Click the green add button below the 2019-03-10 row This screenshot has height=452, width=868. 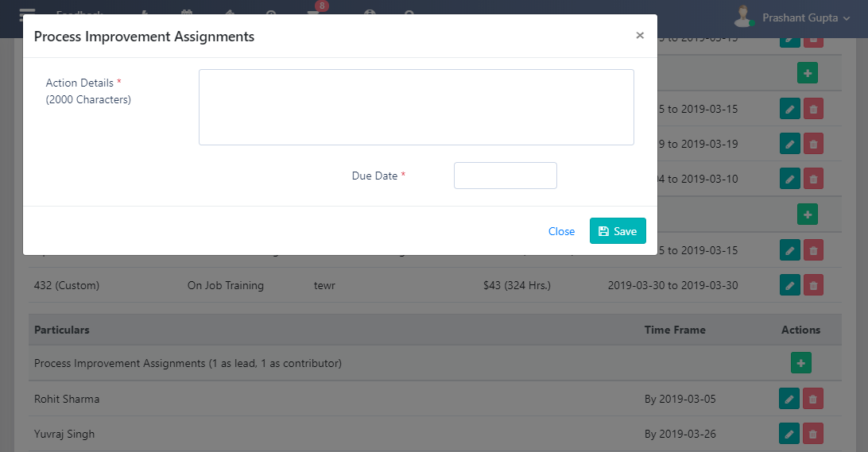pyautogui.click(x=807, y=214)
